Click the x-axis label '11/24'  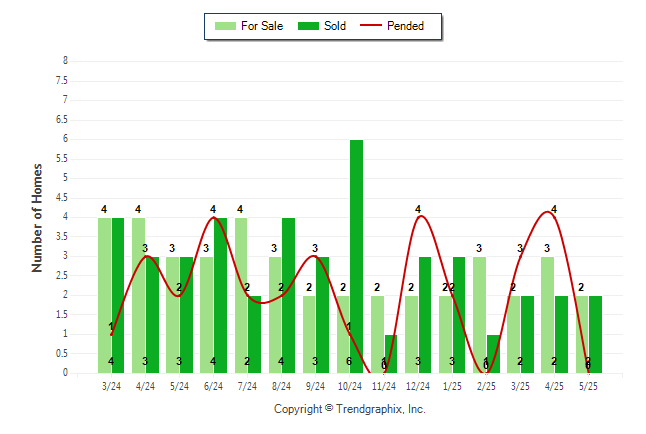[x=384, y=386]
